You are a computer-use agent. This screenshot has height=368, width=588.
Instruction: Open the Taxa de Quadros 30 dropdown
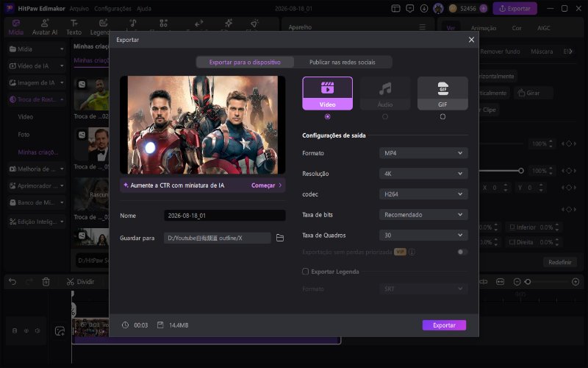423,235
